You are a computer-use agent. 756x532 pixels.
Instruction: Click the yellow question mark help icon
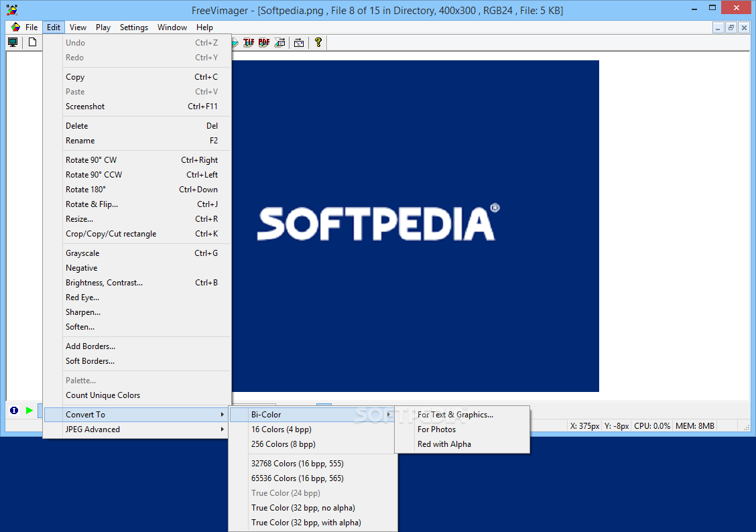[318, 42]
